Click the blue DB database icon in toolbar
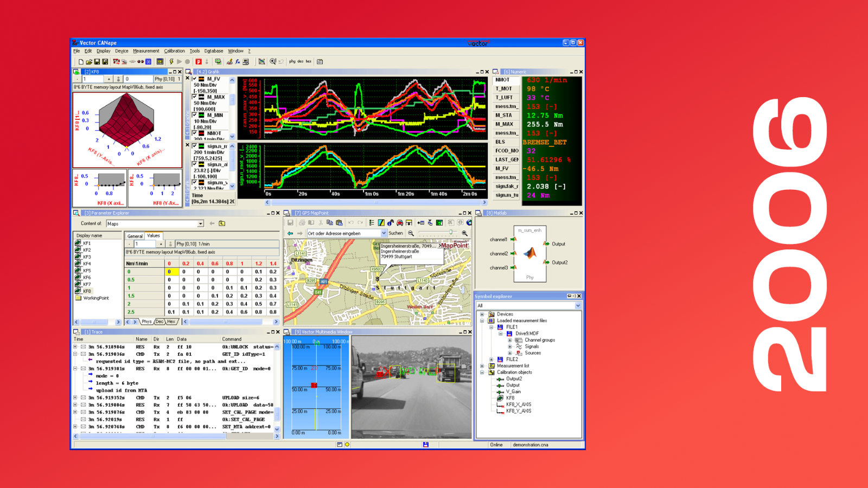The height and width of the screenshot is (488, 868). [148, 62]
